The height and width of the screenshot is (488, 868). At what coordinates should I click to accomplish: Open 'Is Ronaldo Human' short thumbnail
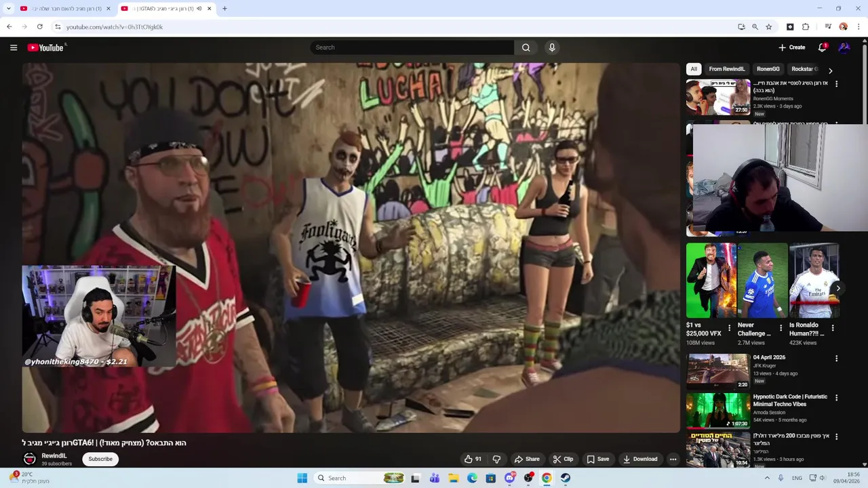(x=814, y=281)
